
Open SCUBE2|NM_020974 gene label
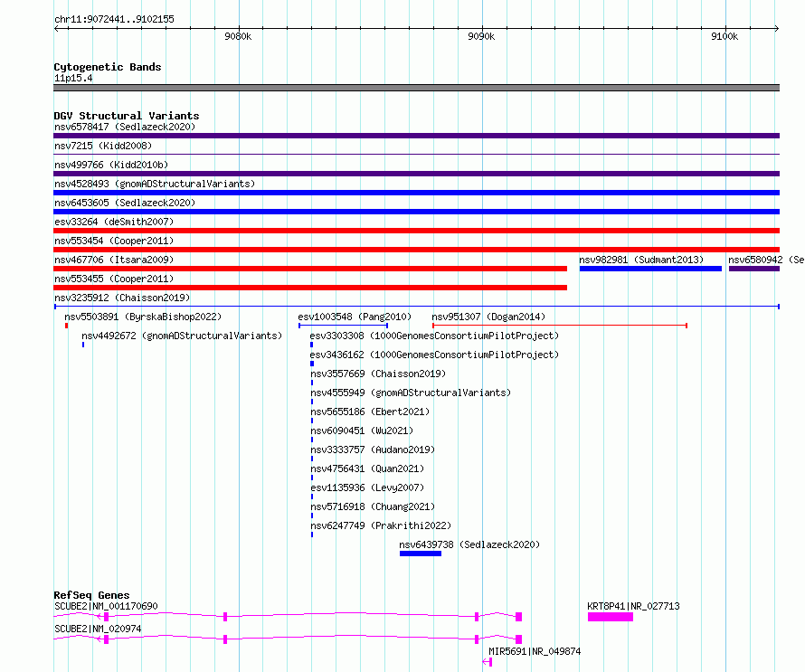tap(98, 629)
